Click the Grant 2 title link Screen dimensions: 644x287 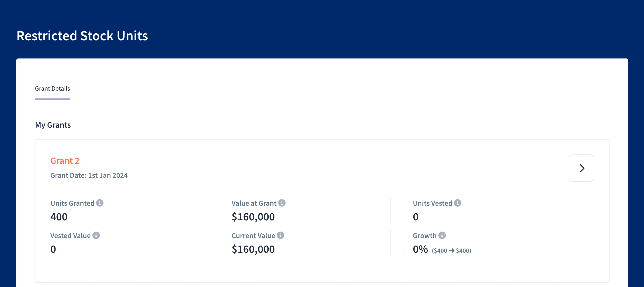65,161
